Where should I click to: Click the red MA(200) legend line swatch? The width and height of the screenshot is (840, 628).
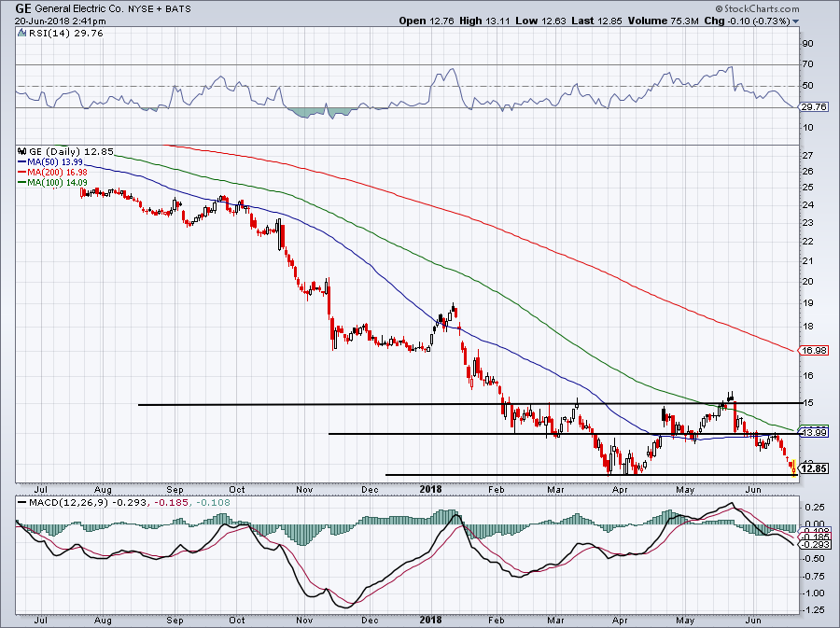22,173
